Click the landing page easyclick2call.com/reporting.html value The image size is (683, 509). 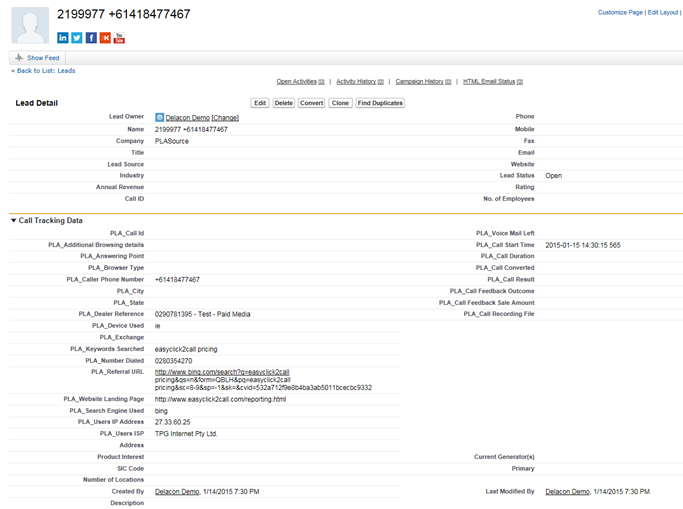[220, 399]
